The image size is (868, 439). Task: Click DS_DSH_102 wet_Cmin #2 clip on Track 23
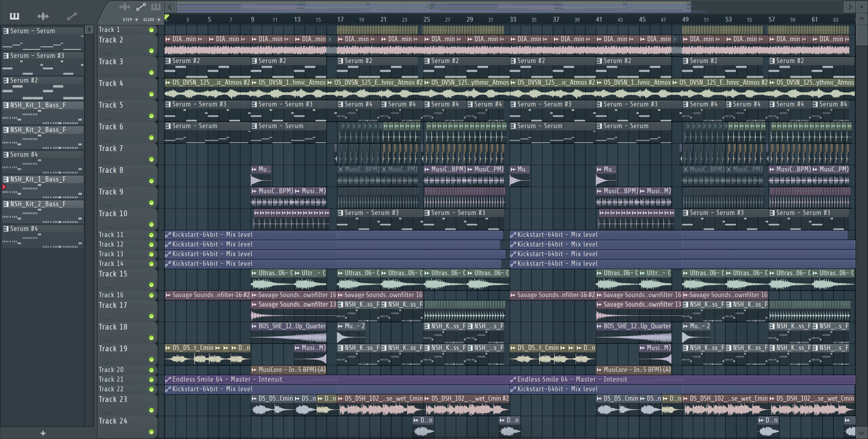pos(466,405)
